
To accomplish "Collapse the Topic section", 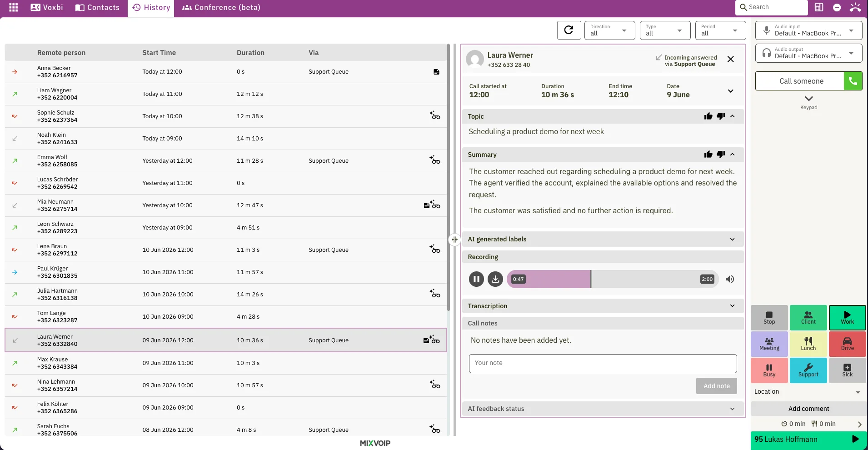I will pyautogui.click(x=732, y=116).
